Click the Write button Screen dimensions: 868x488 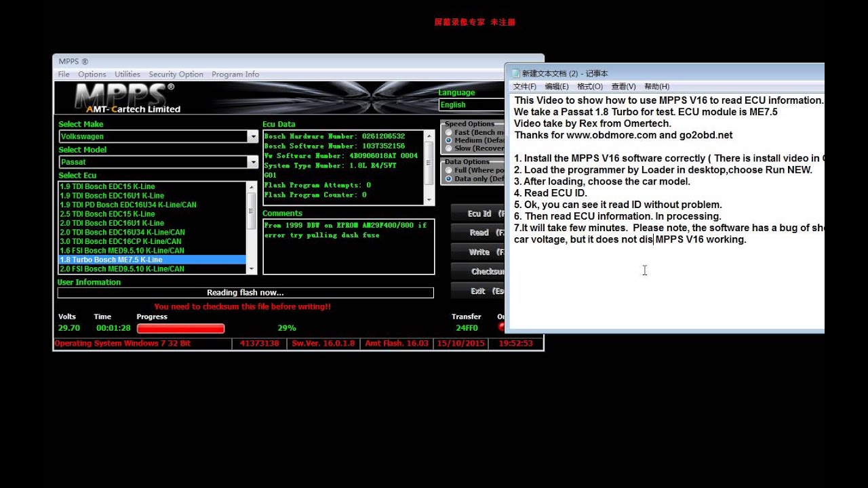pyautogui.click(x=478, y=251)
